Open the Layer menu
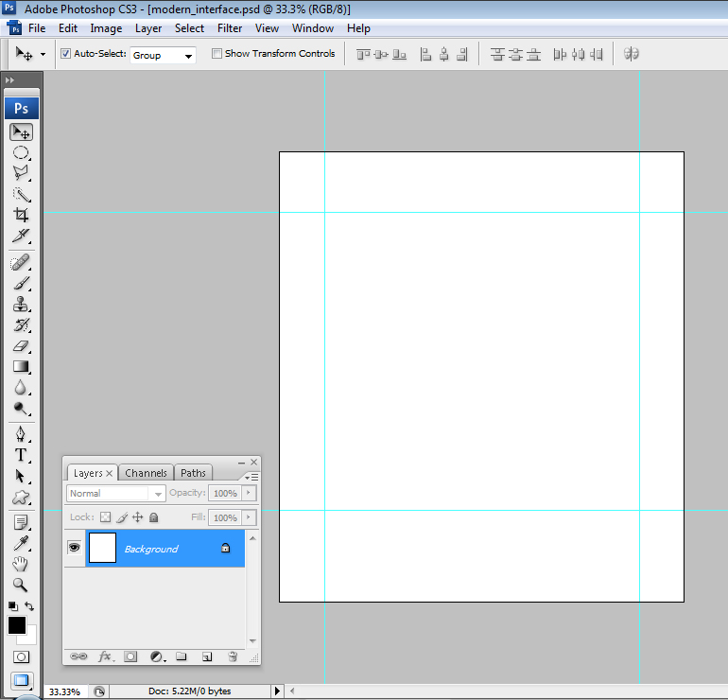The image size is (728, 700). (x=148, y=28)
